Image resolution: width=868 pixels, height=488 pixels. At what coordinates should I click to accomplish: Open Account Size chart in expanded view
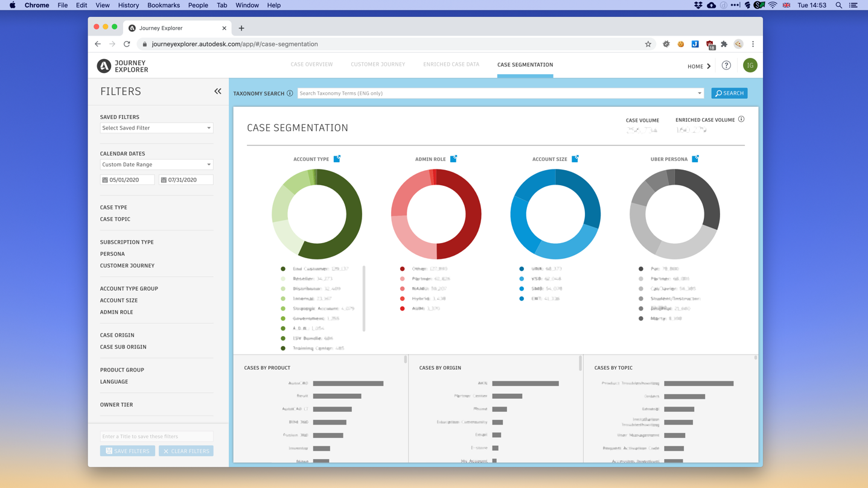click(575, 159)
